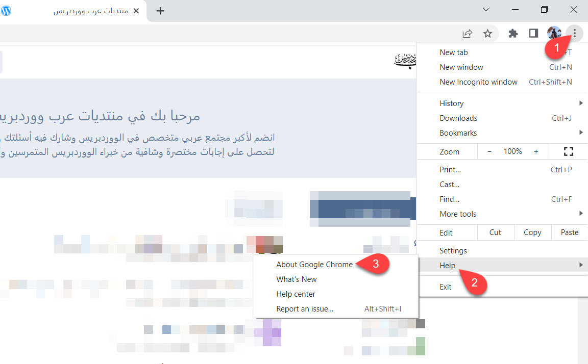Close the WordPress forum tab
The width and height of the screenshot is (588, 364).
(136, 11)
